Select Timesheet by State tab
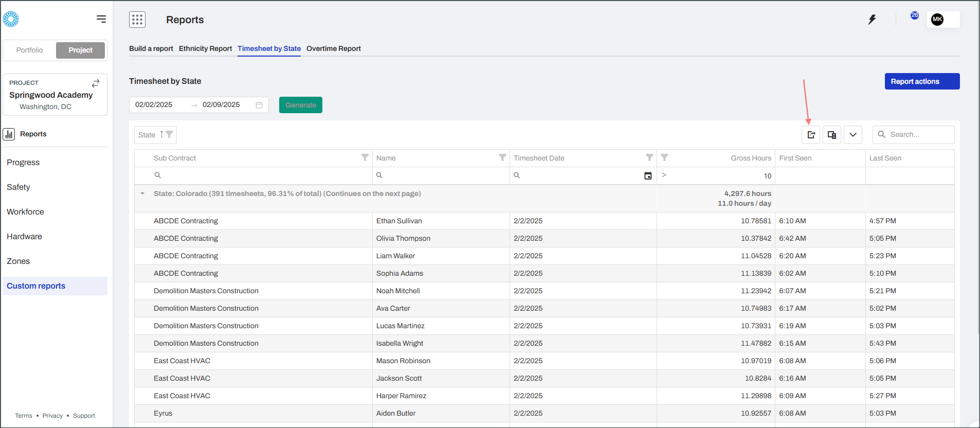 click(269, 48)
